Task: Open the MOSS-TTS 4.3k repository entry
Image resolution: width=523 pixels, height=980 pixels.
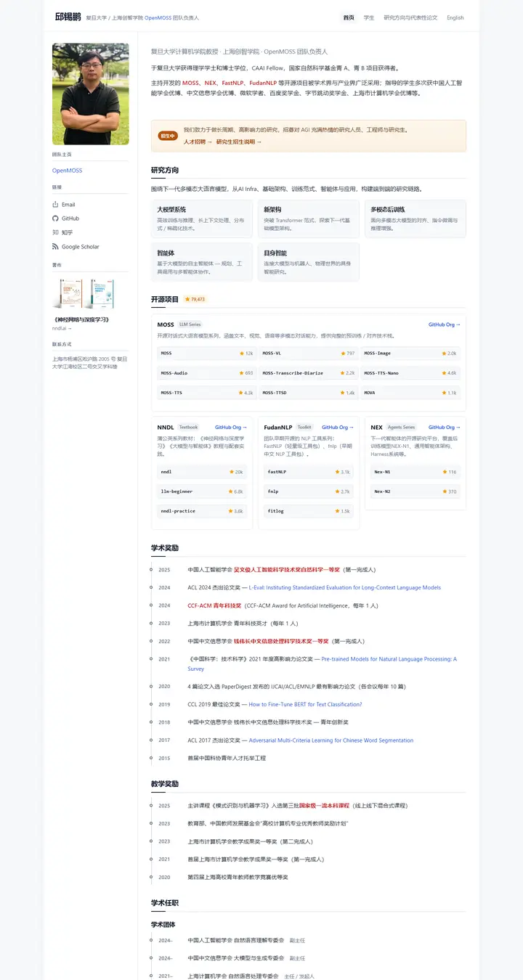Action: pyautogui.click(x=207, y=393)
